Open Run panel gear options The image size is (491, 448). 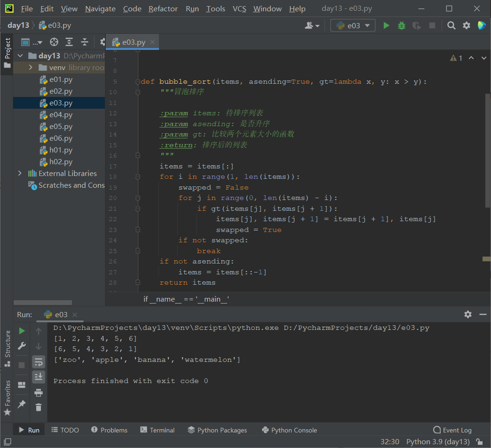point(468,314)
